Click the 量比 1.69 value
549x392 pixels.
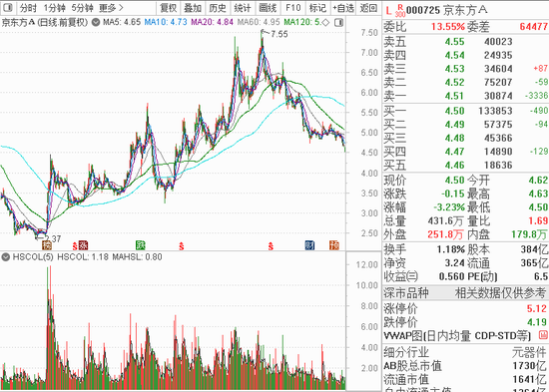coord(538,220)
